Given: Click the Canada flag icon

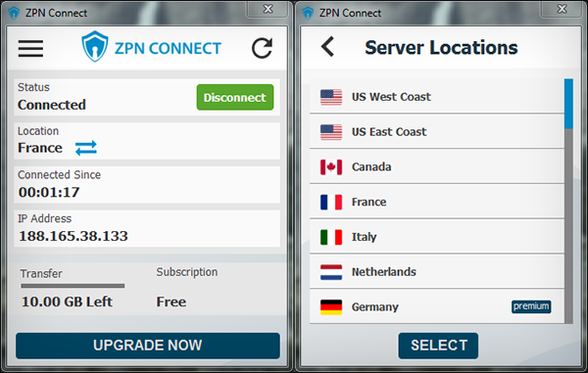Looking at the screenshot, I should pos(331,167).
